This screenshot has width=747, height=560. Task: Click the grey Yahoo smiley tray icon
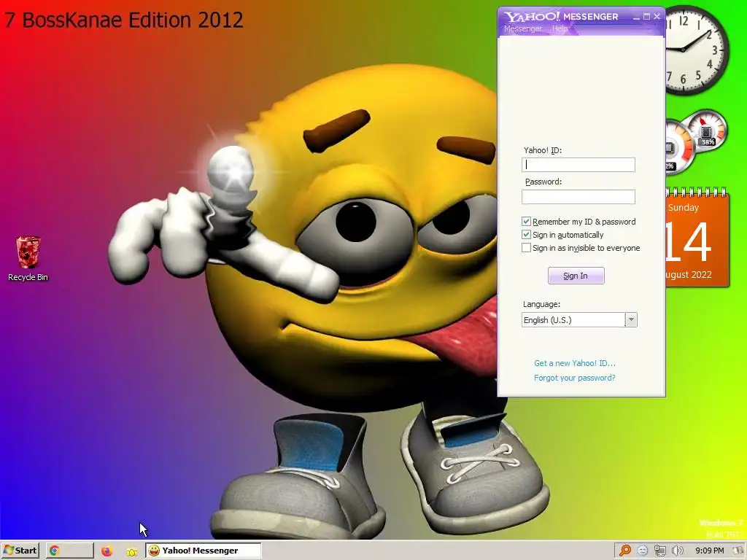642,551
